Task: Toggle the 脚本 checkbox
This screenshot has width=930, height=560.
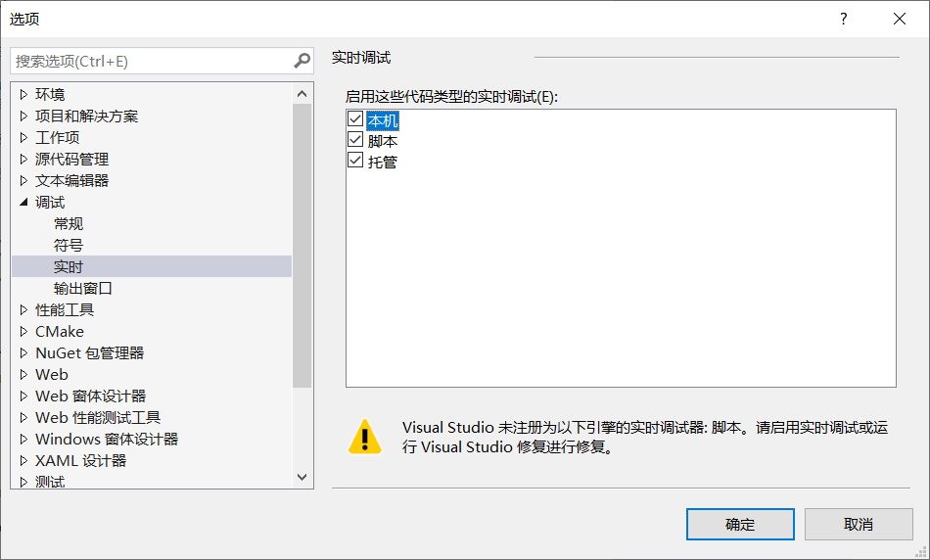Action: [x=355, y=139]
